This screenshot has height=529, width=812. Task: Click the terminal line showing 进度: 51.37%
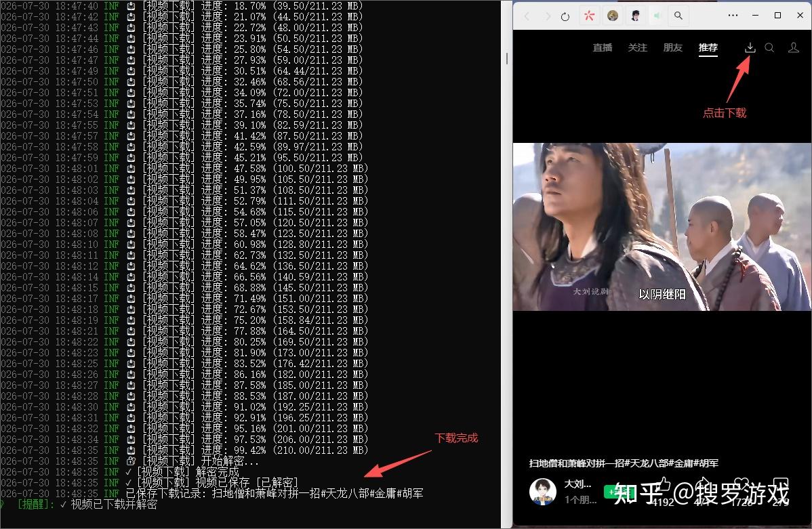(x=184, y=190)
